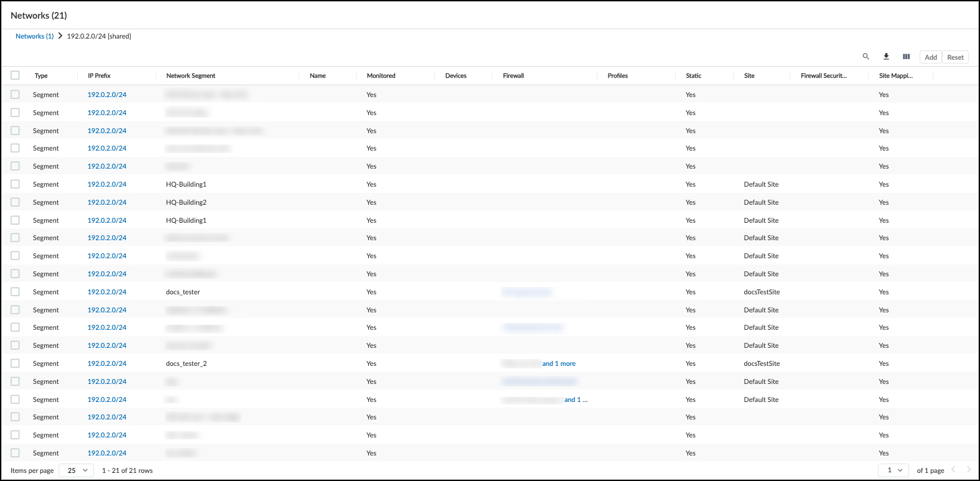
Task: Go back via Networks (1) breadcrumb link
Action: [x=35, y=36]
